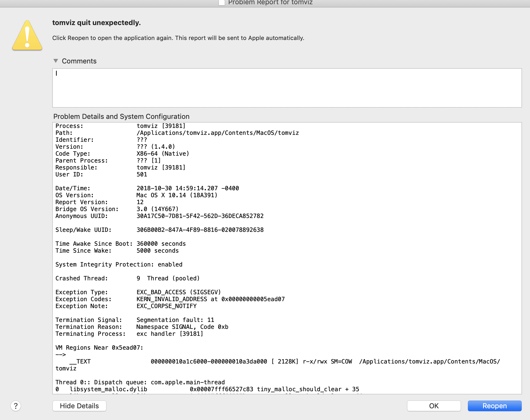Click the Reopen button

click(495, 406)
